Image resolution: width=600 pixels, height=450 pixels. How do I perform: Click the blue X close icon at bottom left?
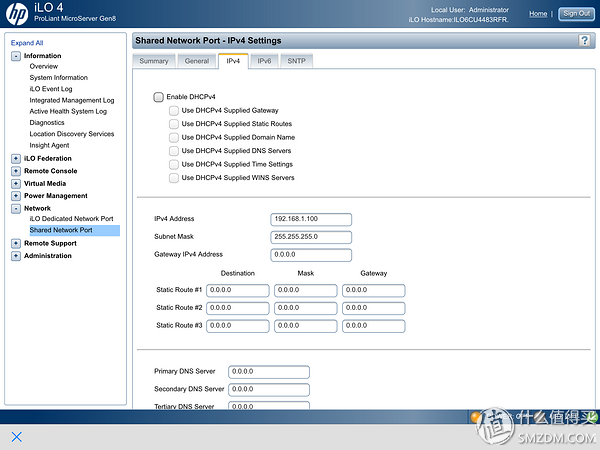[16, 437]
